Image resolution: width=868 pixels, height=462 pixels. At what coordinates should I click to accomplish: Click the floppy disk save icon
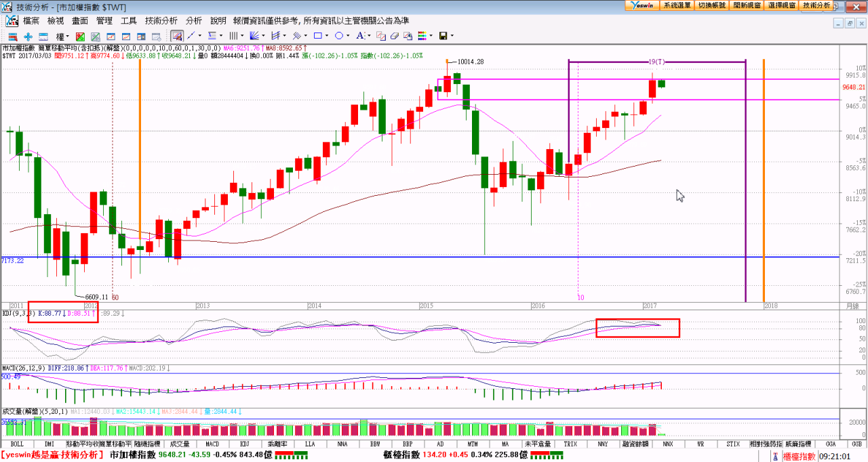[x=443, y=36]
